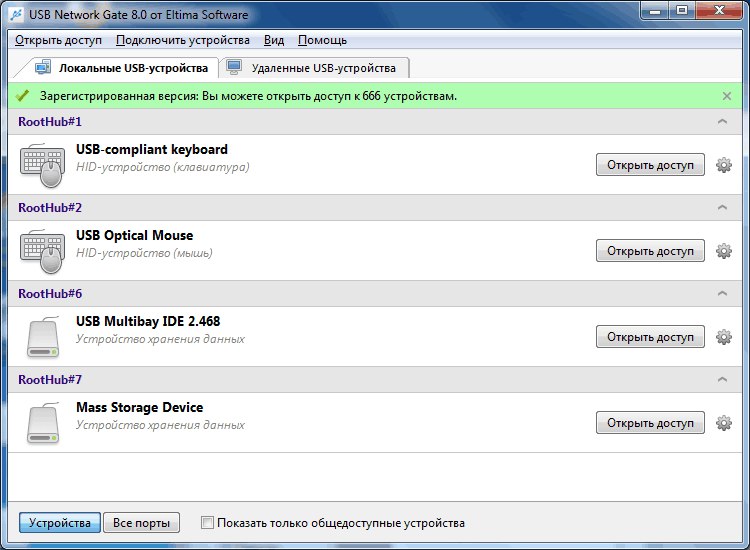
Task: Minimize the USB Network Gate window
Action: click(x=655, y=11)
